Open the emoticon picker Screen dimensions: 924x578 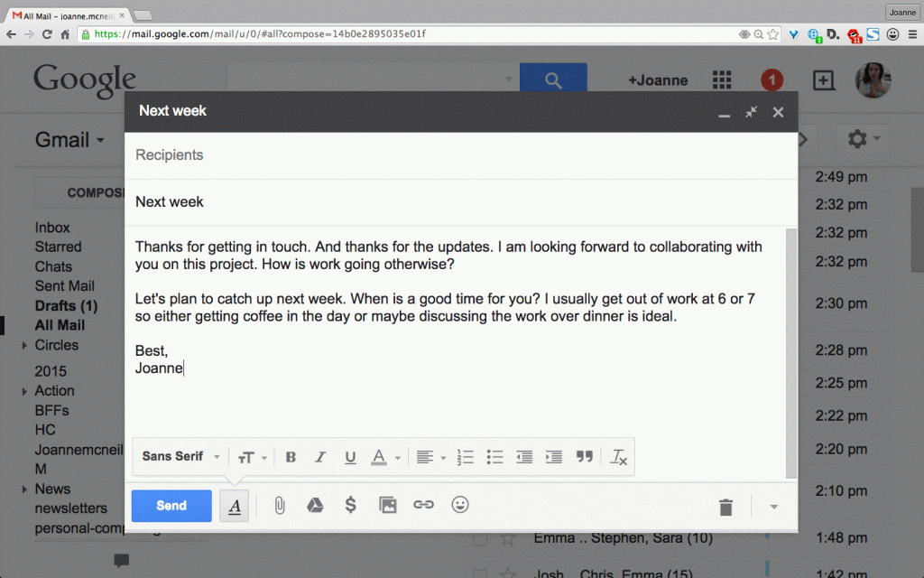coord(460,505)
